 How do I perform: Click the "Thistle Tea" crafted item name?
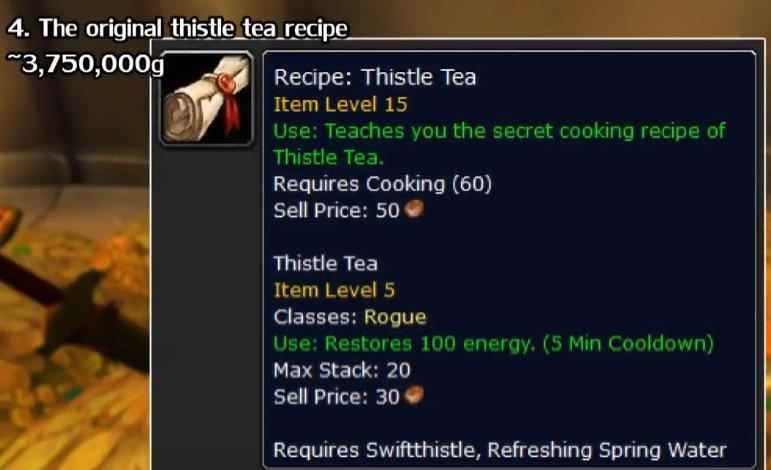326,264
